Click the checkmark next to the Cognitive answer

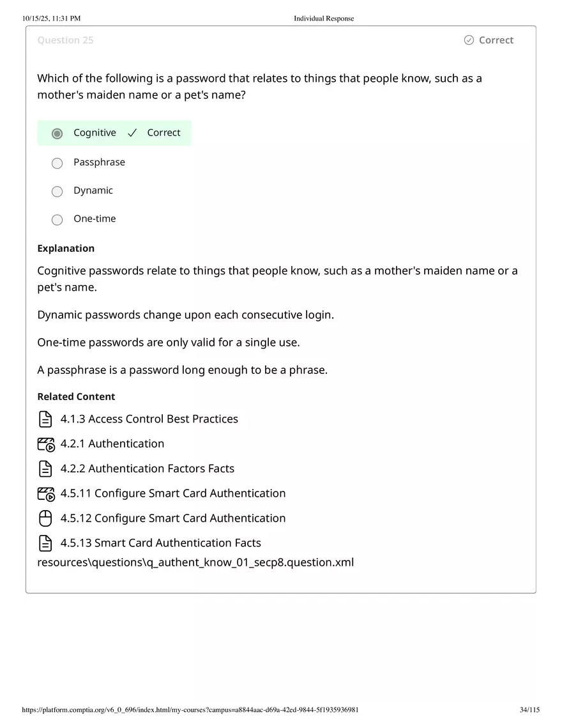click(x=132, y=132)
